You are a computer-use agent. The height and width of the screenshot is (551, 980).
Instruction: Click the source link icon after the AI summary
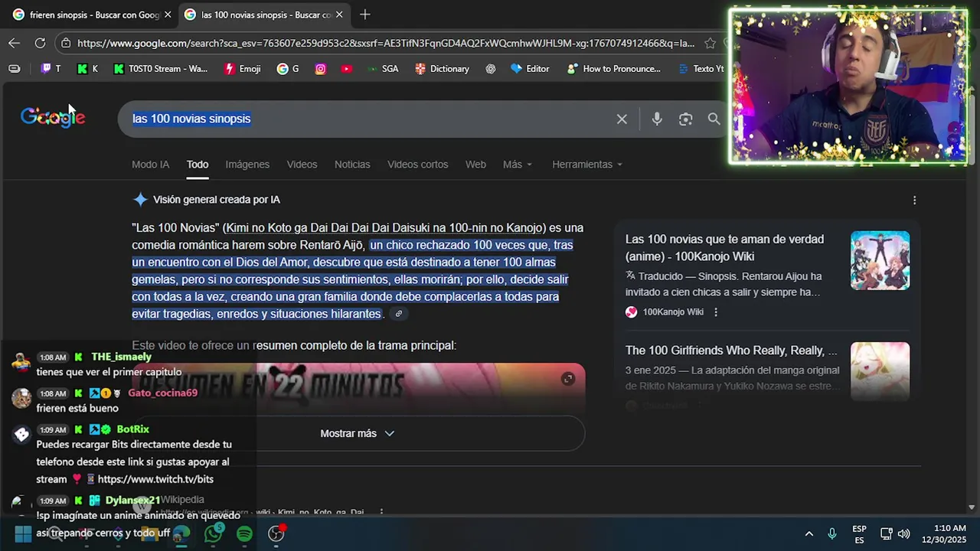tap(398, 314)
